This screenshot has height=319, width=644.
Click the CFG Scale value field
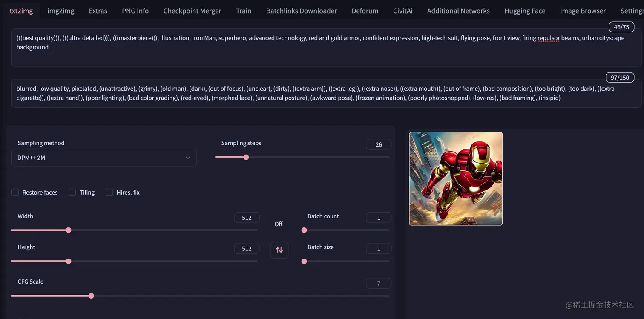(x=379, y=283)
